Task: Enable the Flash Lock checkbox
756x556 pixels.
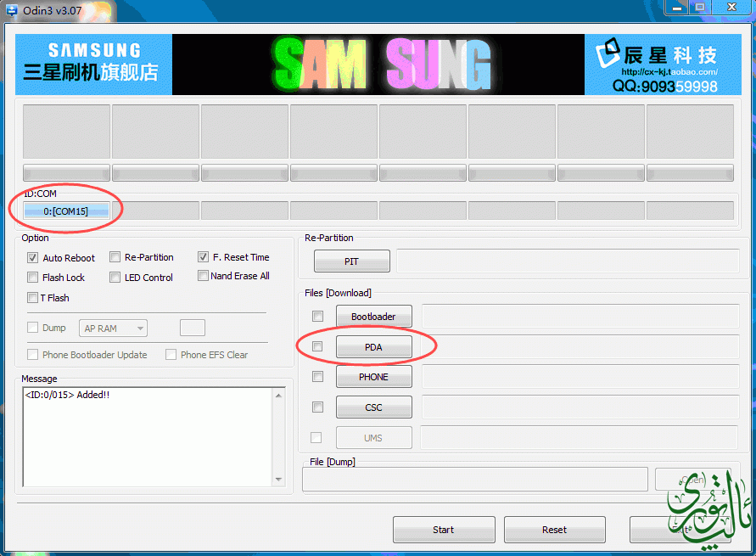Action: pos(33,278)
